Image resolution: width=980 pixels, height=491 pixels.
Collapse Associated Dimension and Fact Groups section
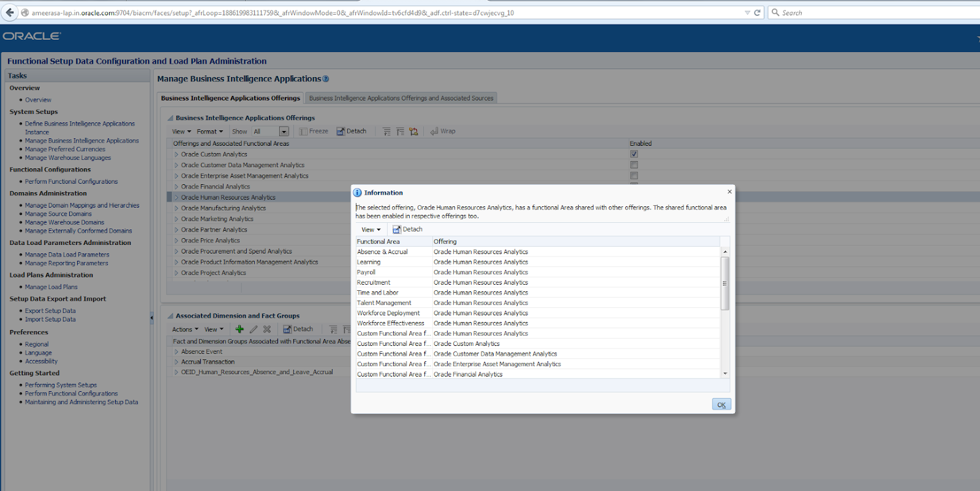[x=171, y=316]
